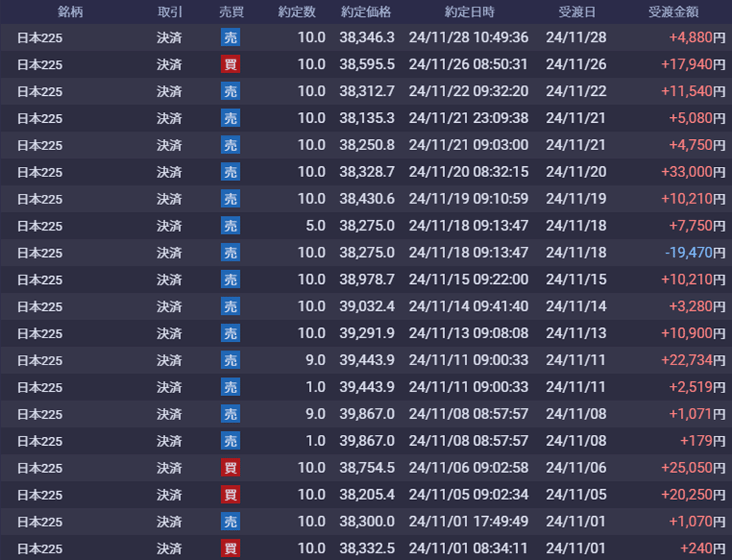Click the timestamp 24/11/14 09:41:40
This screenshot has height=560, width=732.
click(x=468, y=307)
